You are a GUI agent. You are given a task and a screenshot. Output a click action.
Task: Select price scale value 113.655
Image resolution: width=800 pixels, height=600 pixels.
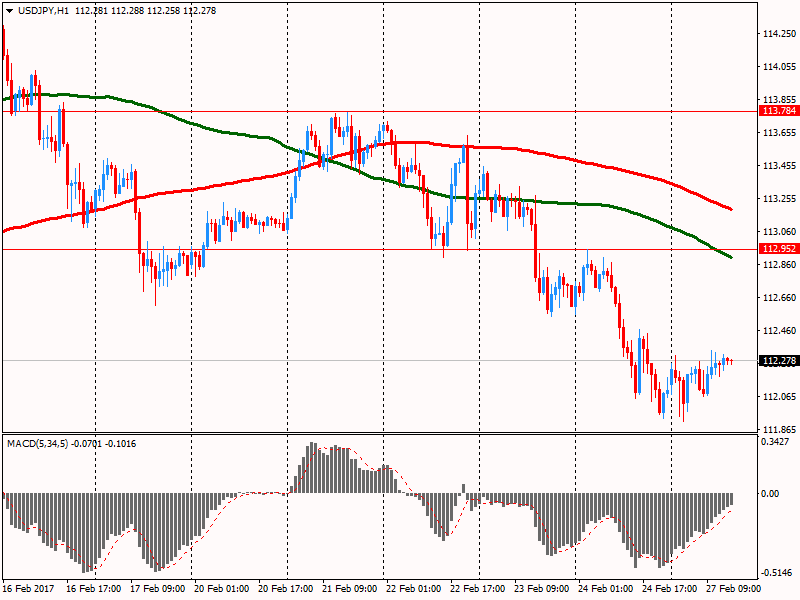[779, 133]
